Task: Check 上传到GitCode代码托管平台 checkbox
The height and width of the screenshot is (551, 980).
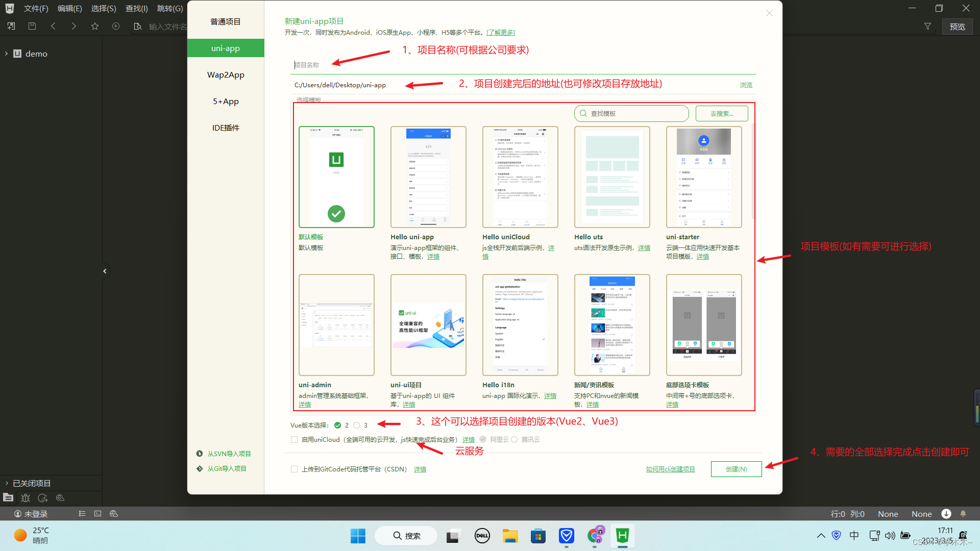Action: click(294, 469)
